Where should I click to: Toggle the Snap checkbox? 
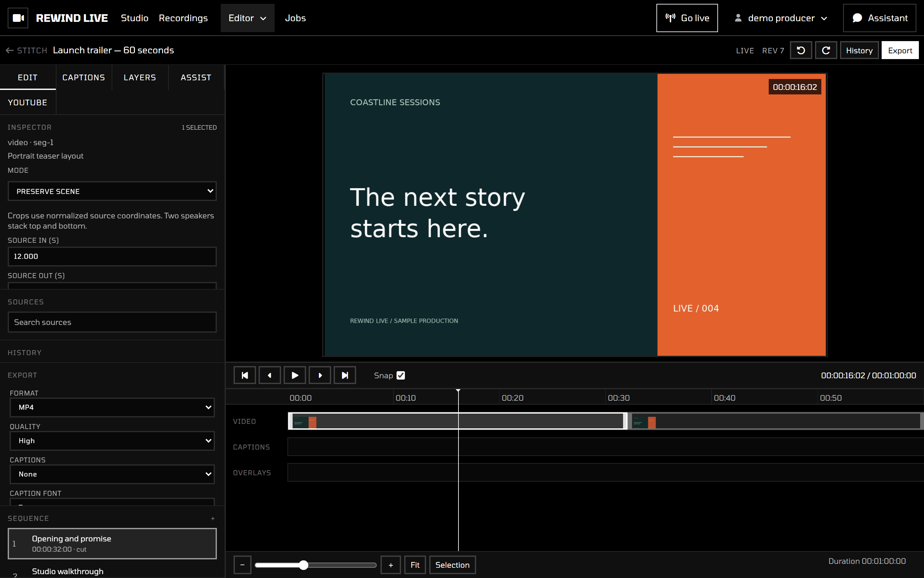pos(400,375)
